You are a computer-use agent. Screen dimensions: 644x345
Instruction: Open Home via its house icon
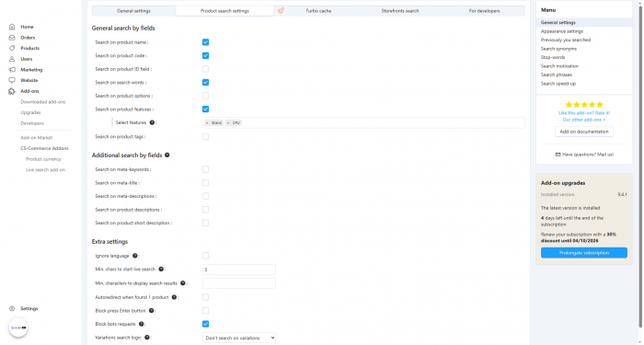click(x=12, y=27)
